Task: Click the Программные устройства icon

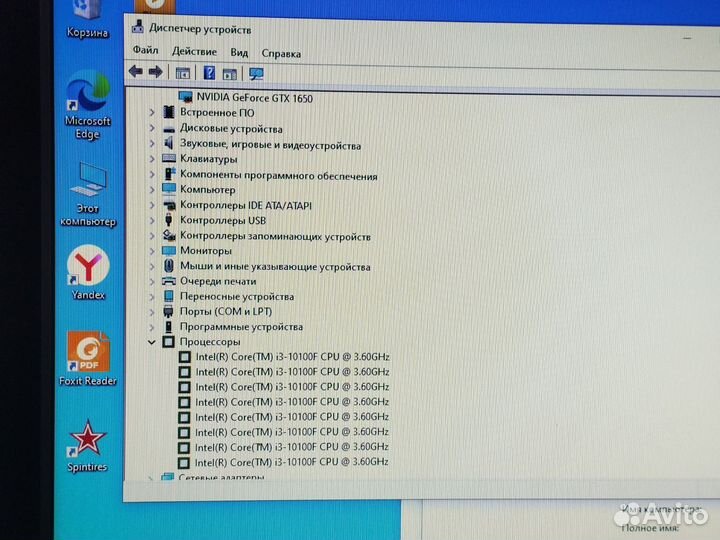Action: coord(169,326)
